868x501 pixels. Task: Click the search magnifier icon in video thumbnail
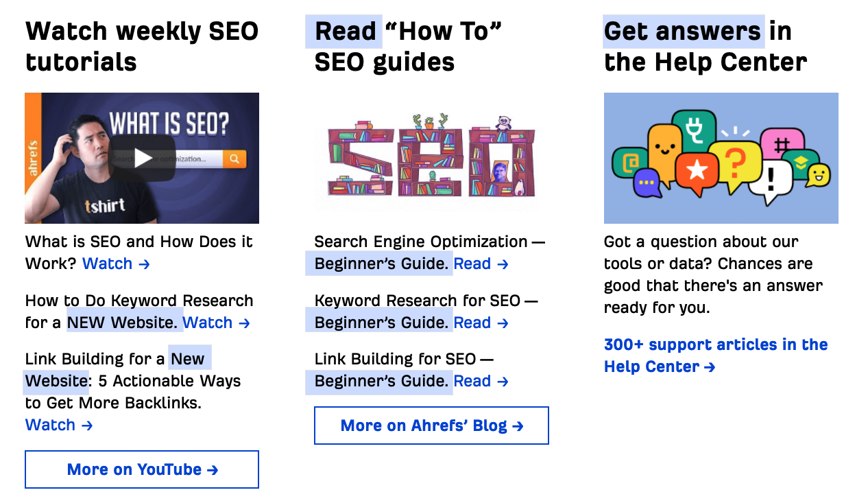pos(234,159)
